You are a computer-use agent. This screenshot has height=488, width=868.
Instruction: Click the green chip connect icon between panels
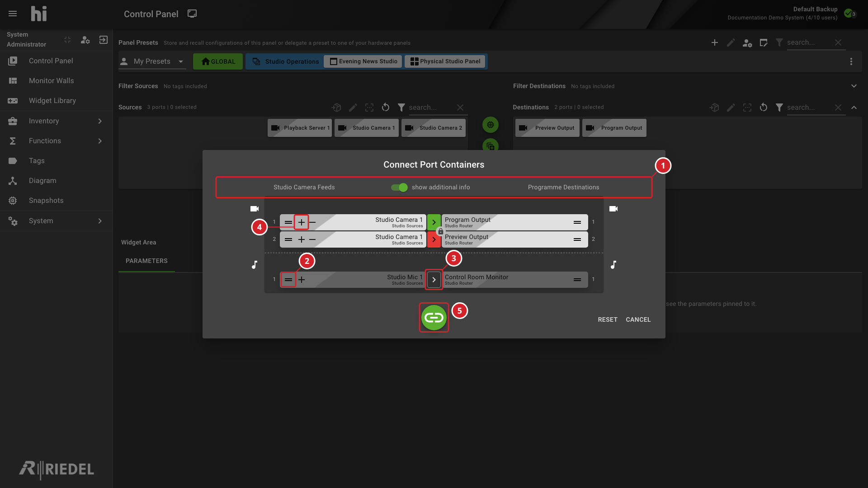[491, 125]
